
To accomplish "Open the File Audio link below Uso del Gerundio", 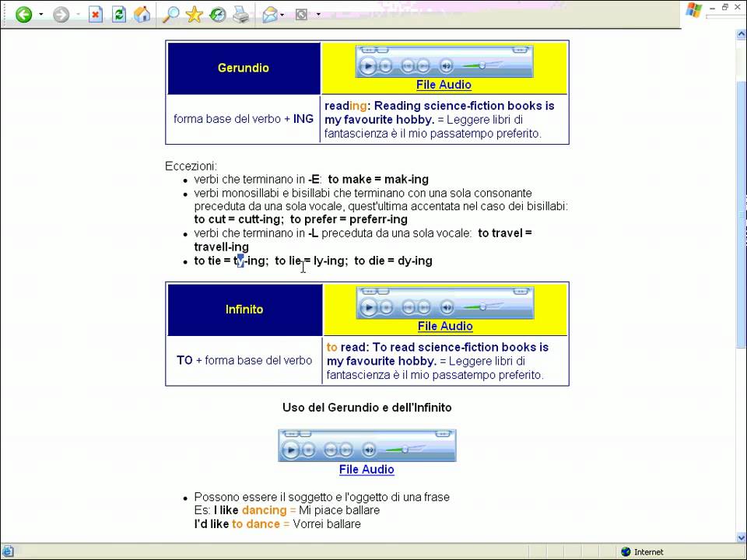I will click(x=366, y=470).
